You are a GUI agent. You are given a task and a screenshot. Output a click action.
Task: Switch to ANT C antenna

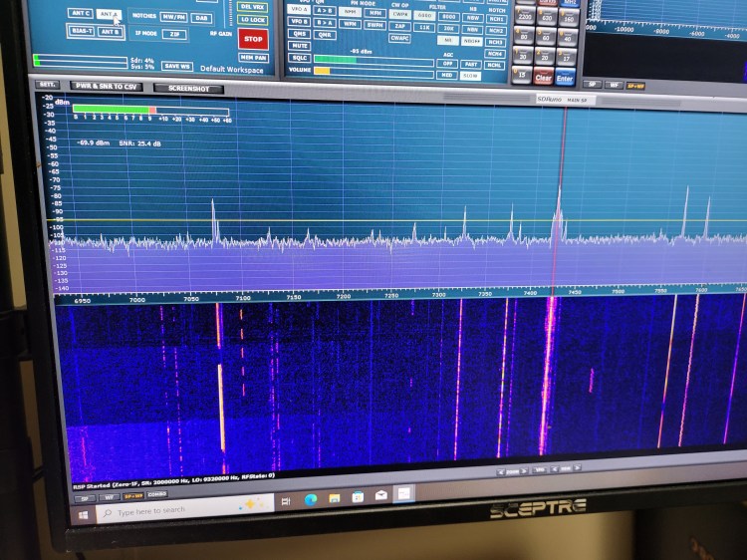point(80,13)
